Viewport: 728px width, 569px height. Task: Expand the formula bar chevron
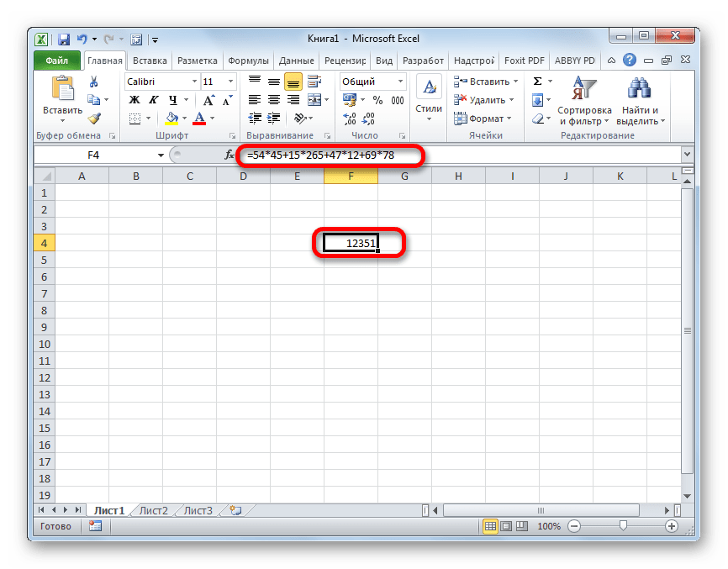pos(688,155)
